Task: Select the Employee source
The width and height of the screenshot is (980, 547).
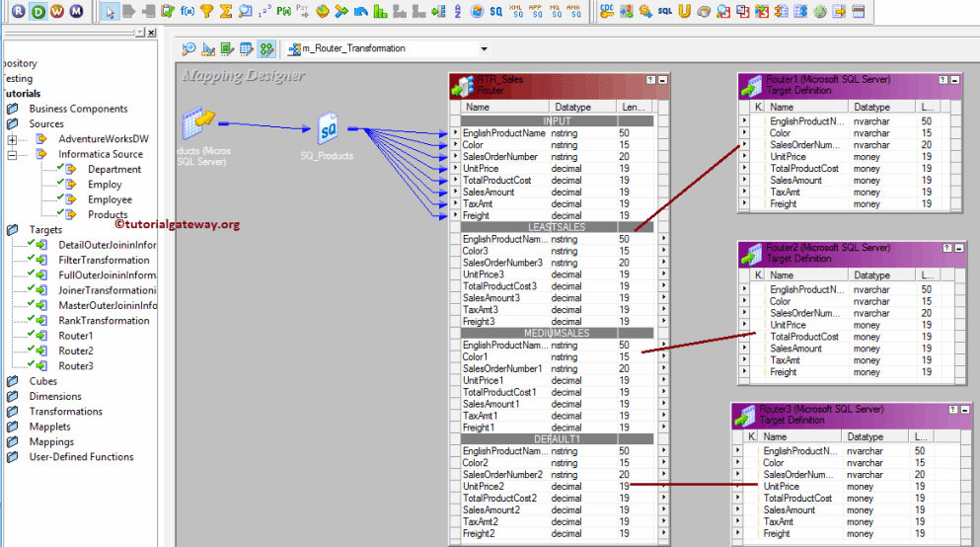Action: pyautogui.click(x=110, y=199)
